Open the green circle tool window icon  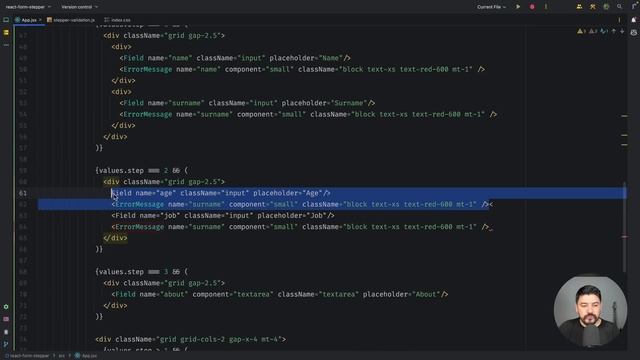pyautogui.click(x=6, y=307)
